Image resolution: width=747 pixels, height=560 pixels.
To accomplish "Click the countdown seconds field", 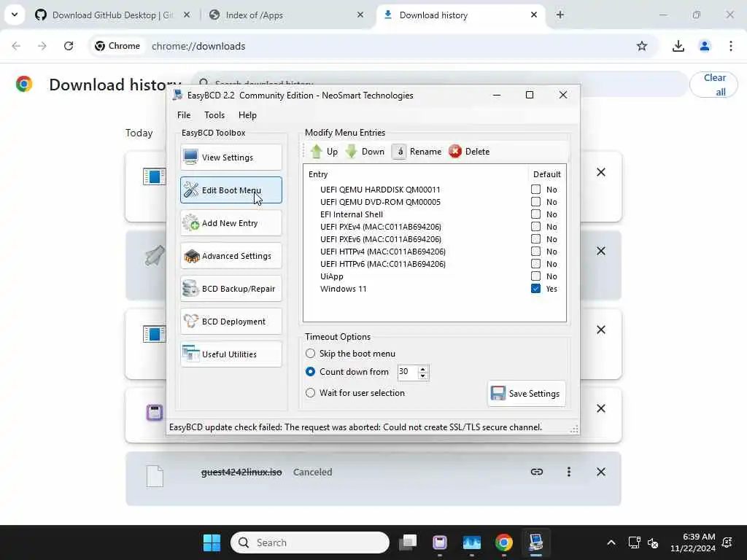I will (x=407, y=372).
